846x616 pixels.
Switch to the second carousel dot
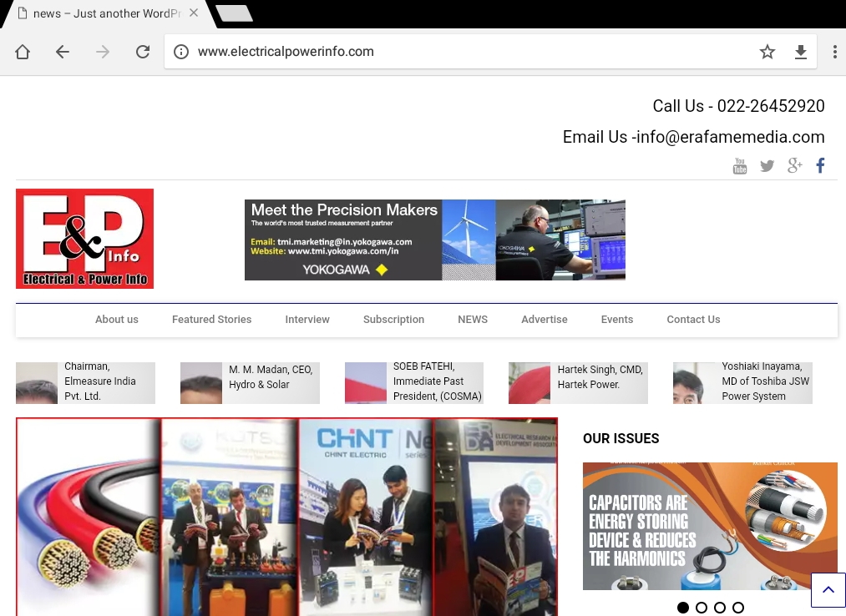[x=702, y=608]
